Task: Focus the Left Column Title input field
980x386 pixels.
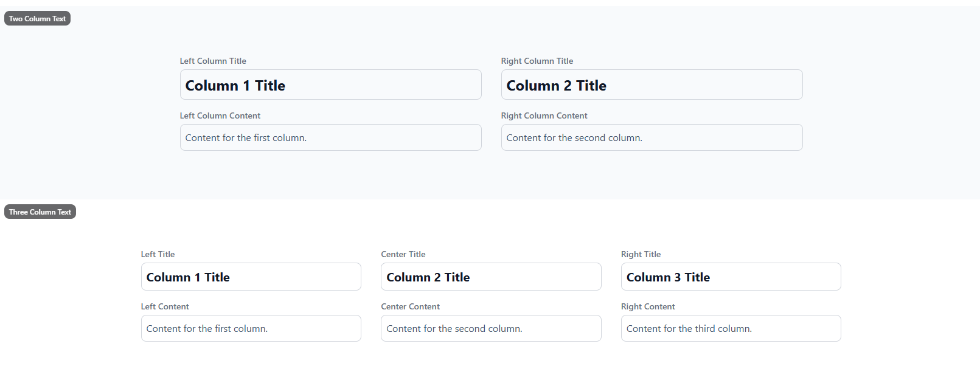Action: tap(330, 85)
